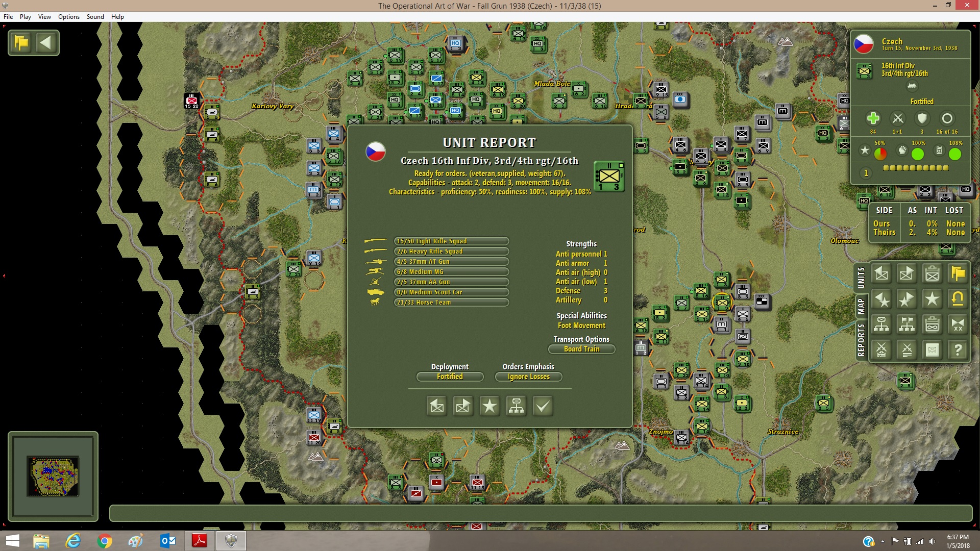The width and height of the screenshot is (980, 551).
Task: Click the bow-tie XX icon in Units panel
Action: (958, 324)
